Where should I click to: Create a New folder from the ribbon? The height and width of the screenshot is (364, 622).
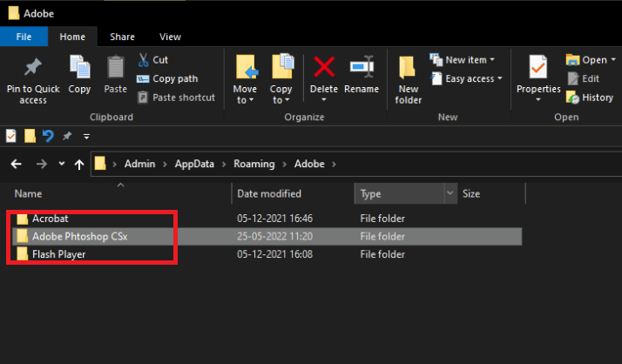[x=408, y=79]
